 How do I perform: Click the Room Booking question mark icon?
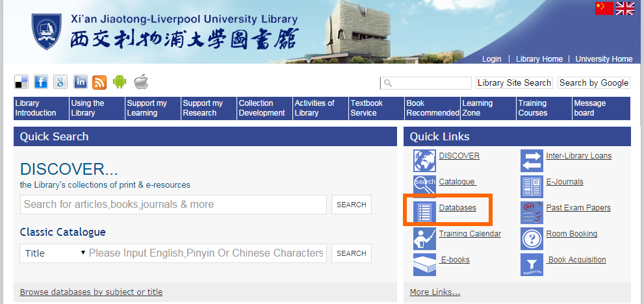click(x=532, y=238)
